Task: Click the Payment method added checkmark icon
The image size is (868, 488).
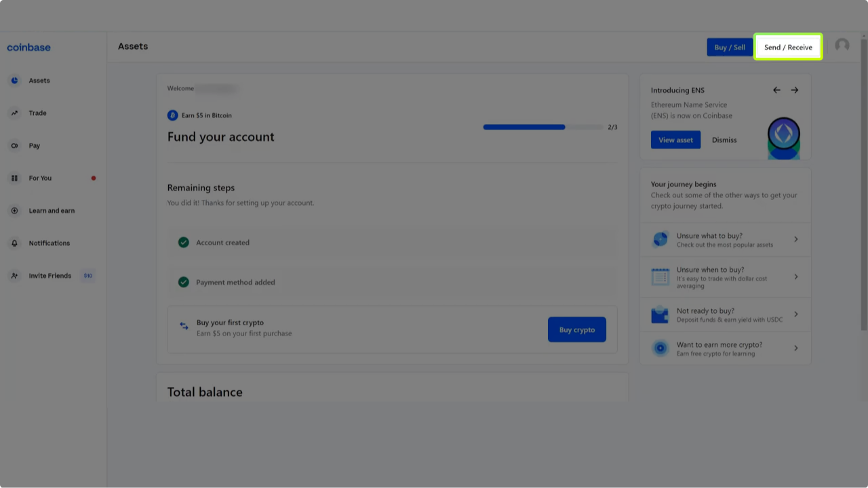Action: (183, 282)
